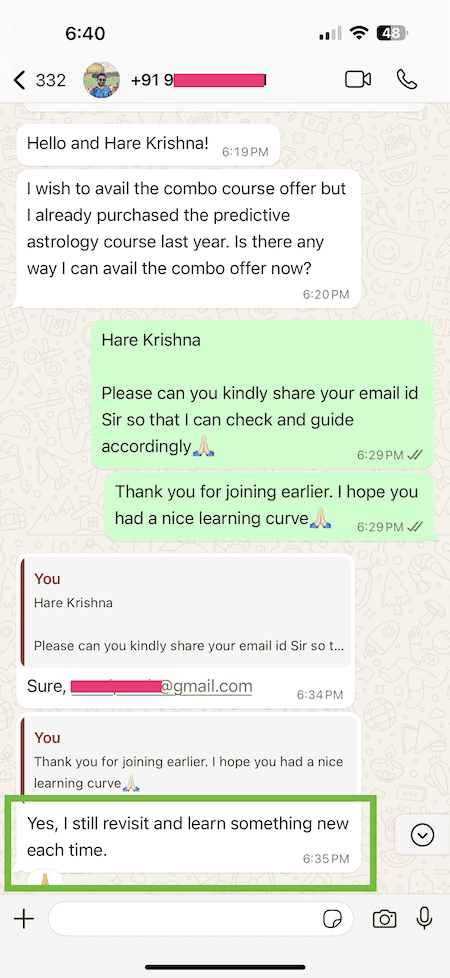Start a video call with the contact

tap(358, 80)
